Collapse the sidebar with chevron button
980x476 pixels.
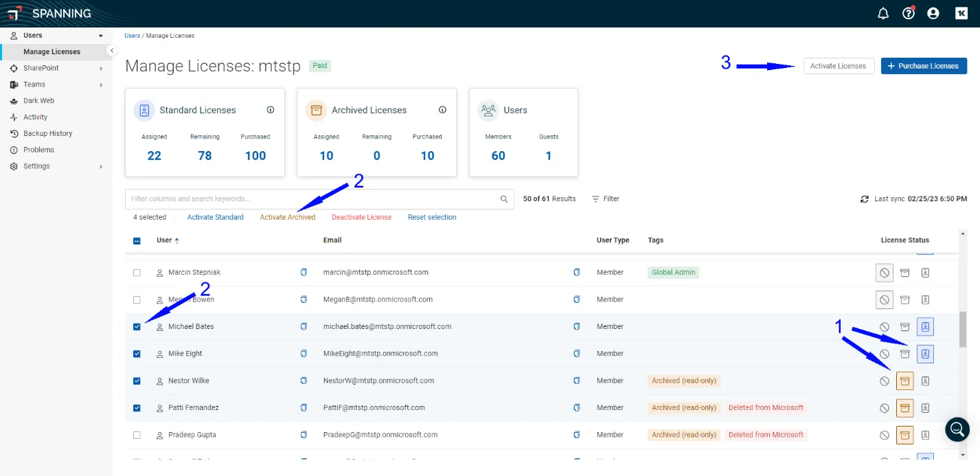112,51
